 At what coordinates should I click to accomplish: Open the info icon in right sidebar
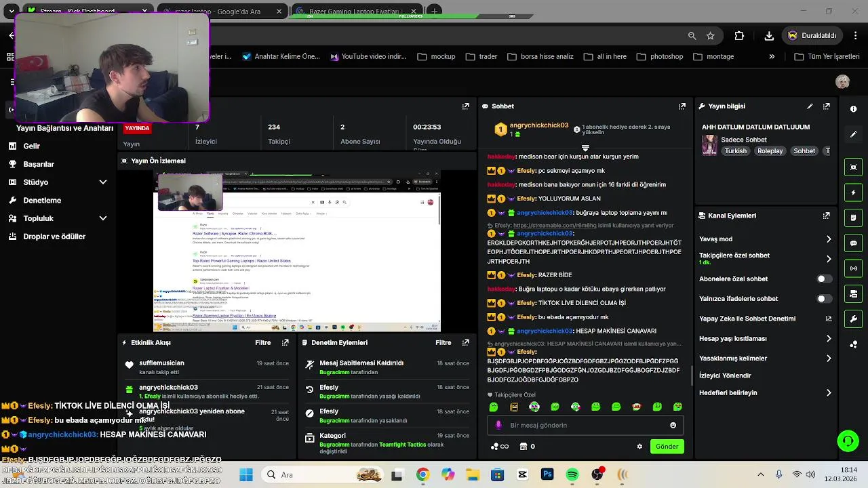click(853, 108)
